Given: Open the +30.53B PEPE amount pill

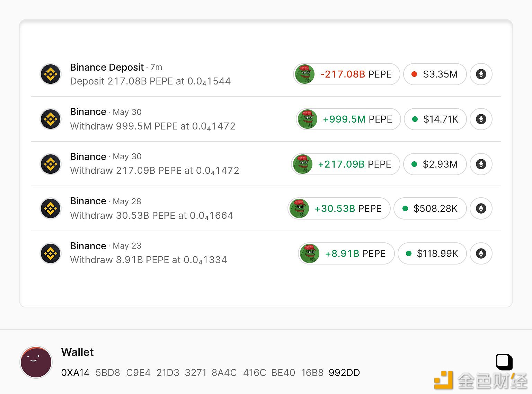Looking at the screenshot, I should [x=339, y=208].
